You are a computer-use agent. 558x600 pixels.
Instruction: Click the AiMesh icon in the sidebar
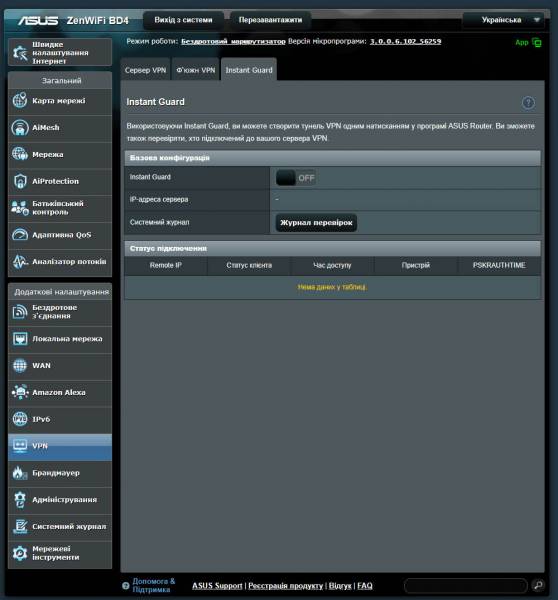[20, 127]
